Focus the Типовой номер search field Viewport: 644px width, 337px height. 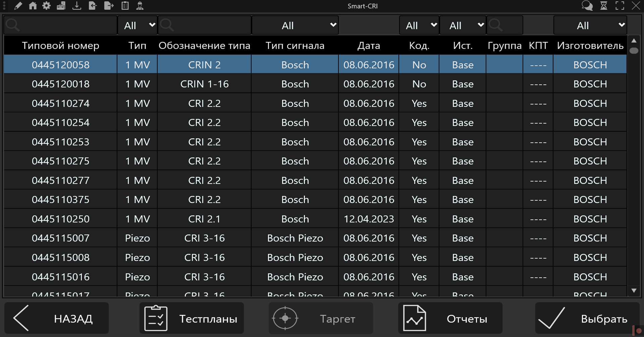[x=60, y=25]
